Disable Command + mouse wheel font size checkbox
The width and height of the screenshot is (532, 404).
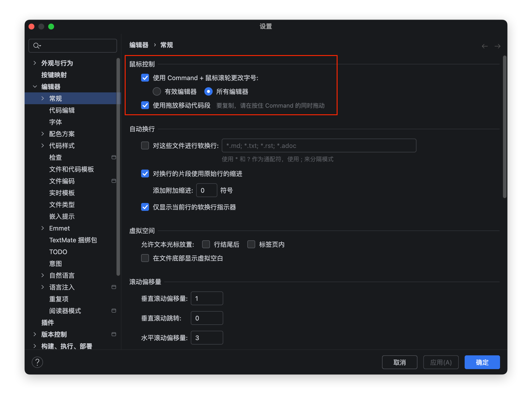tap(145, 78)
